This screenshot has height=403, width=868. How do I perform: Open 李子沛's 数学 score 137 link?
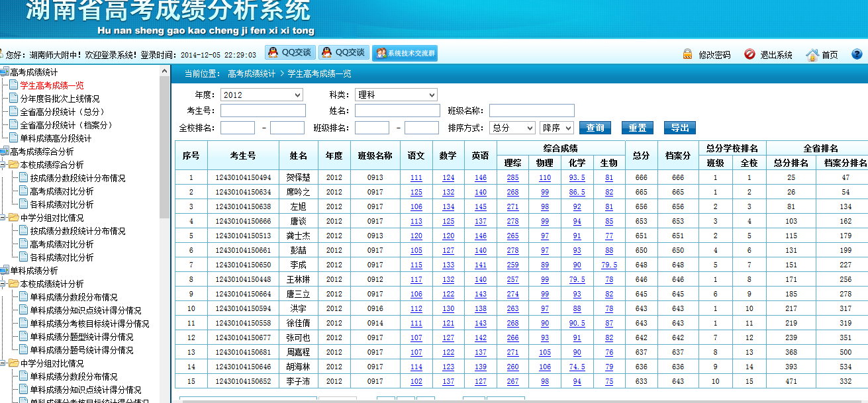tap(448, 382)
